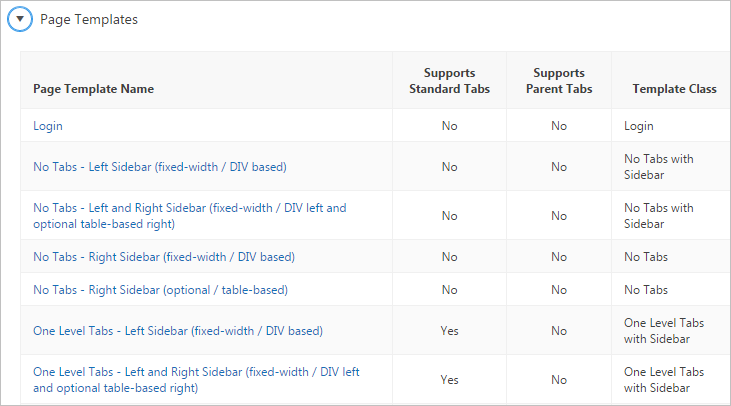Select 'No Tabs with Sidebar' class for Left Sidebar row

coord(659,167)
